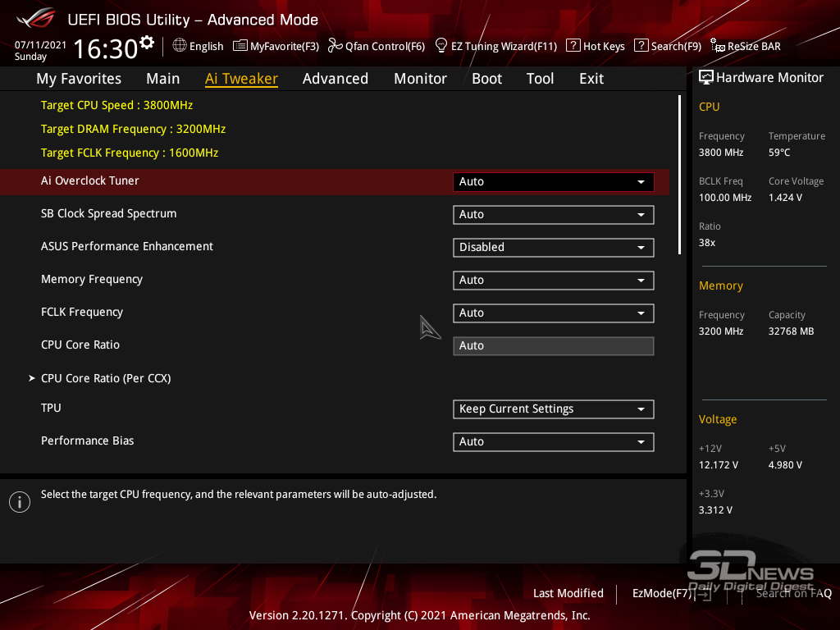Select Memory Frequency label

coord(92,279)
